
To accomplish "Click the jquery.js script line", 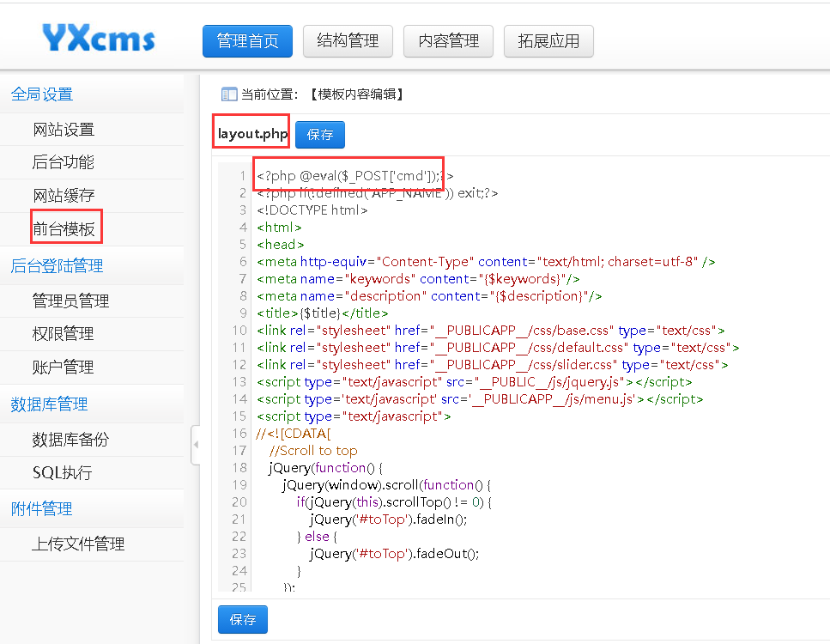I will pyautogui.click(x=475, y=382).
